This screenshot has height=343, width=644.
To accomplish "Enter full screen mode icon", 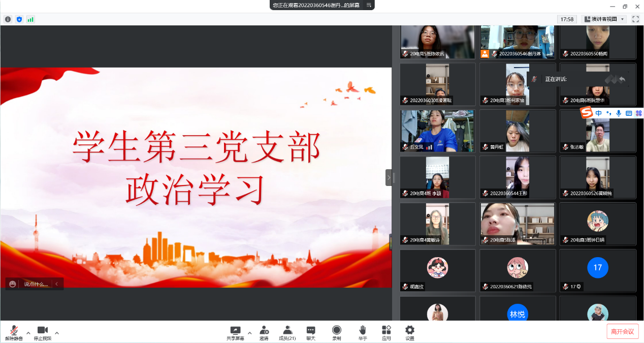I will pyautogui.click(x=635, y=19).
